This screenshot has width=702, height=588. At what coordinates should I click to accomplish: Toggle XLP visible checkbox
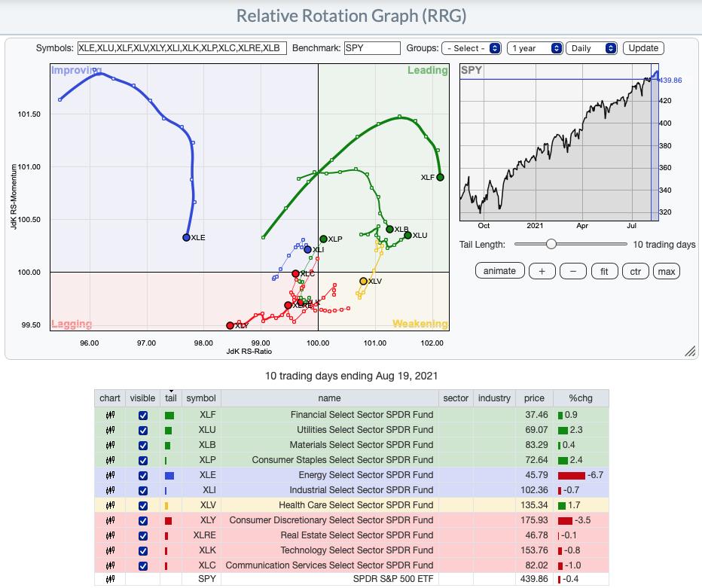pyautogui.click(x=143, y=461)
